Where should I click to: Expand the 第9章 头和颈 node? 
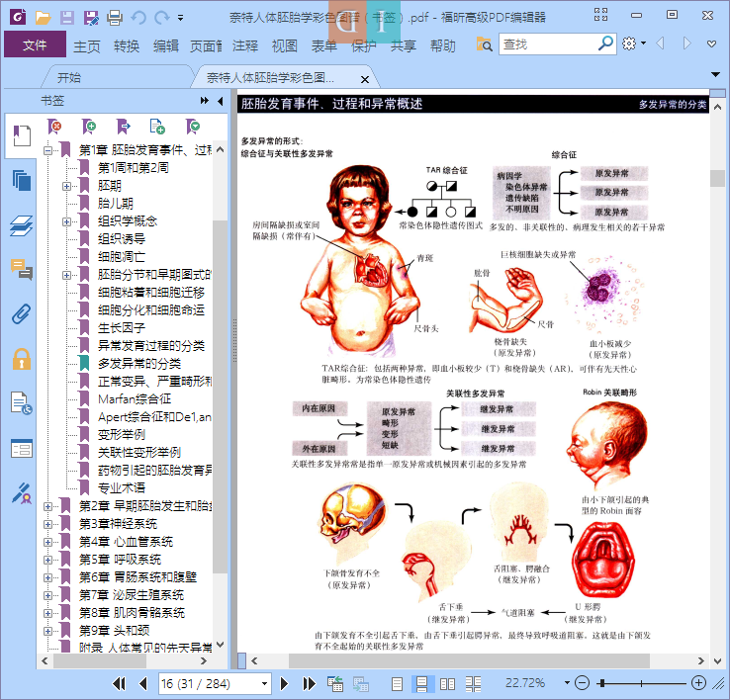47,631
